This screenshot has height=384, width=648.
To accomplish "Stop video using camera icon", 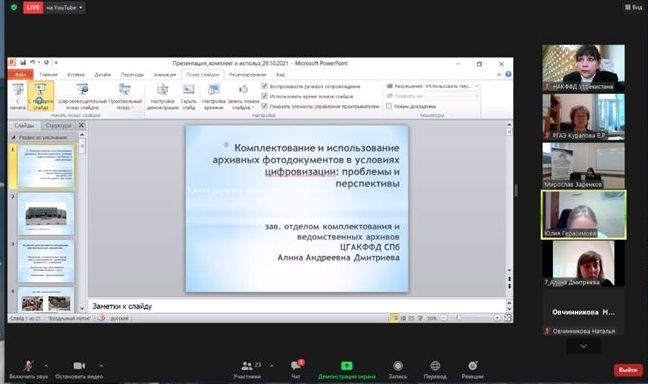I will 79,366.
